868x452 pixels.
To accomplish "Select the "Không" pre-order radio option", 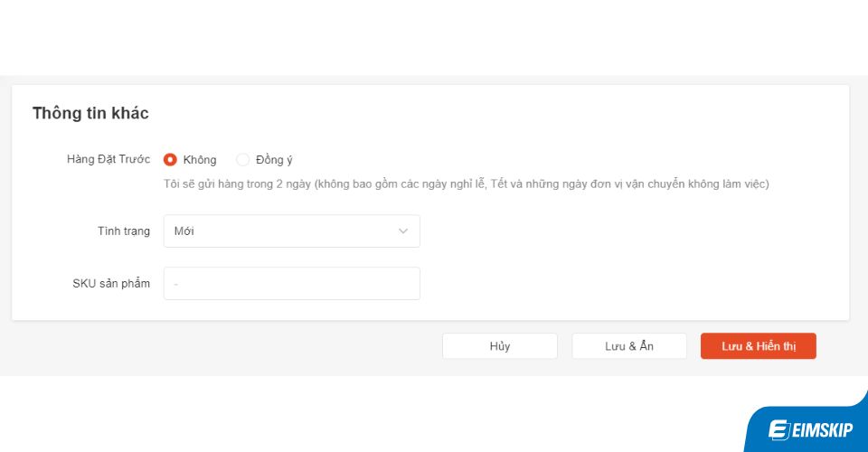I will click(x=170, y=160).
